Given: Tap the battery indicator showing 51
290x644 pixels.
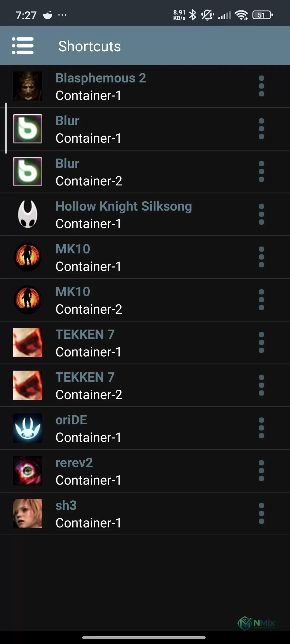Looking at the screenshot, I should click(x=263, y=15).
